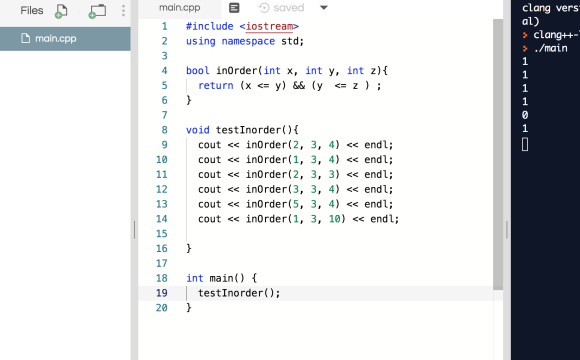
Task: Click the editor vertical scrollbar thumb
Action: click(498, 154)
